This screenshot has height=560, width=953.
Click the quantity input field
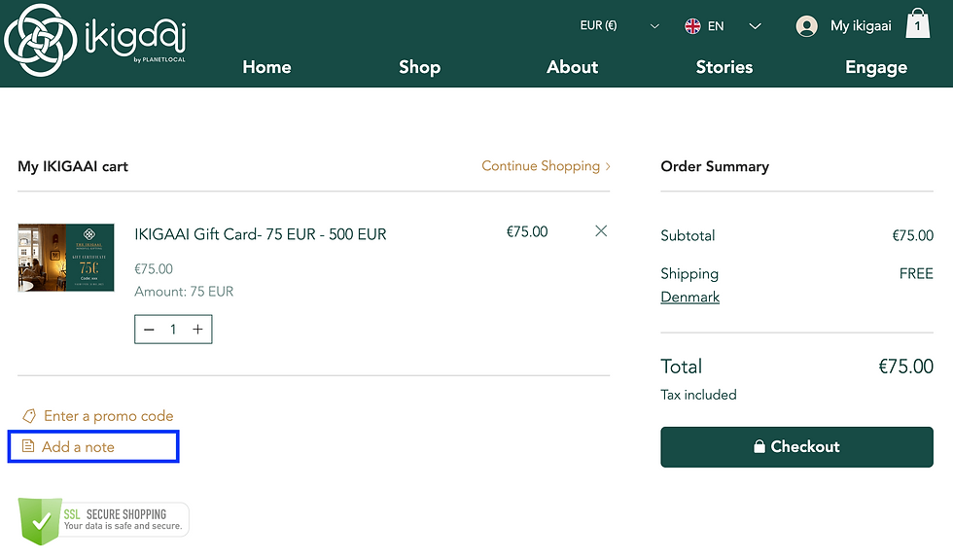coord(173,330)
